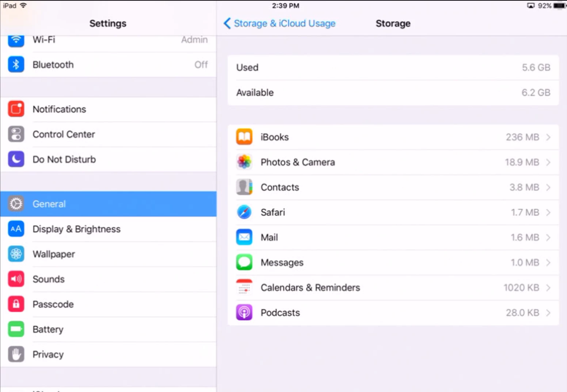Tap the Photos & Camera app icon
The width and height of the screenshot is (567, 392).
pos(244,162)
